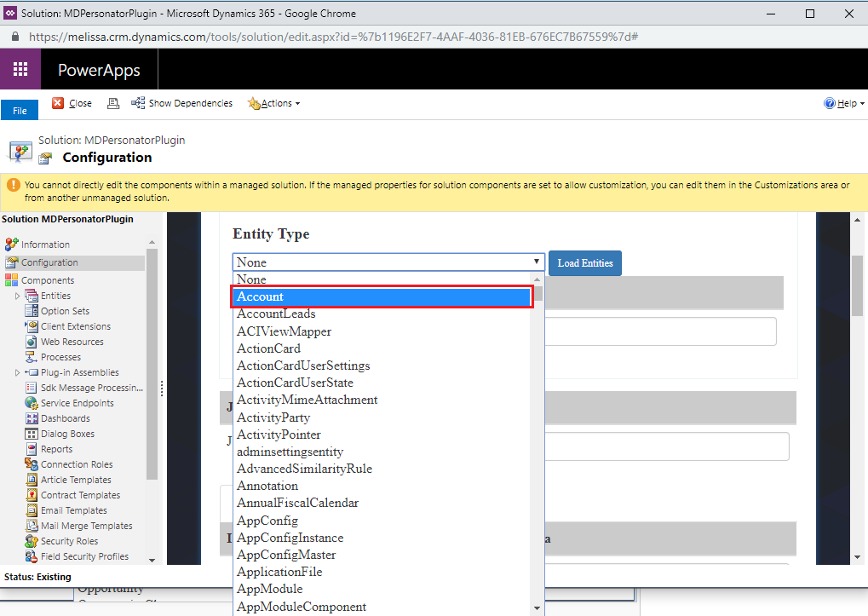Click the Processes icon
The width and height of the screenshot is (868, 616).
[x=32, y=357]
